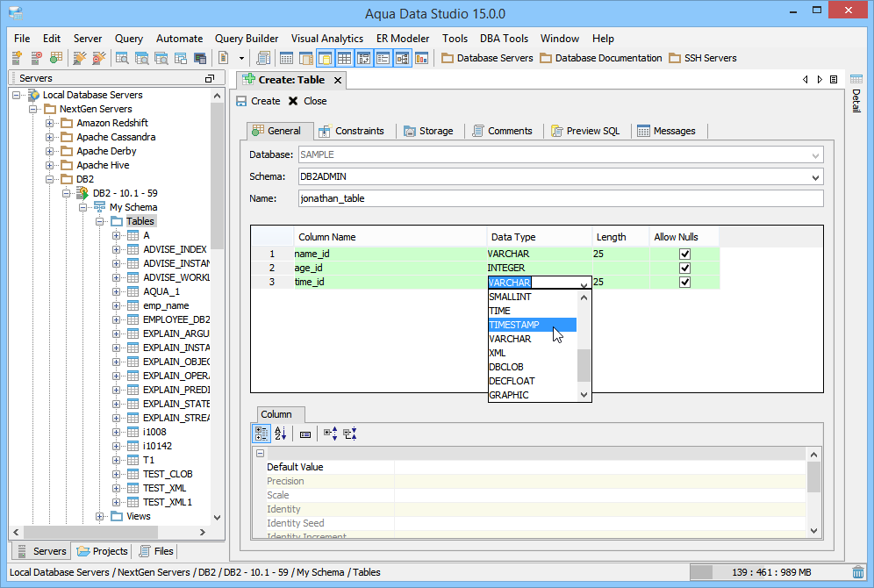The width and height of the screenshot is (874, 588).
Task: Toggle Allow Nulls for age_id row
Action: [x=684, y=269]
